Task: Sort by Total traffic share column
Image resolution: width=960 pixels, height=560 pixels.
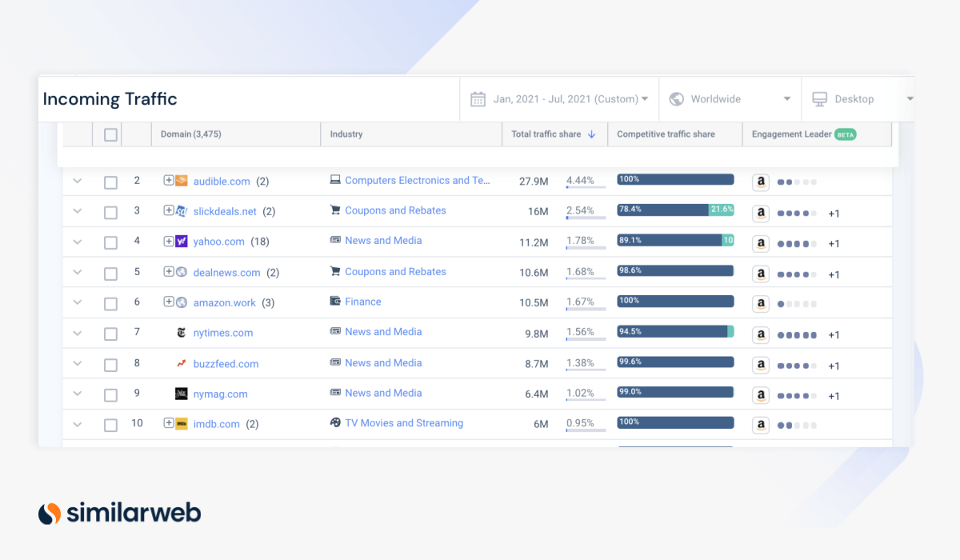Action: (x=553, y=134)
